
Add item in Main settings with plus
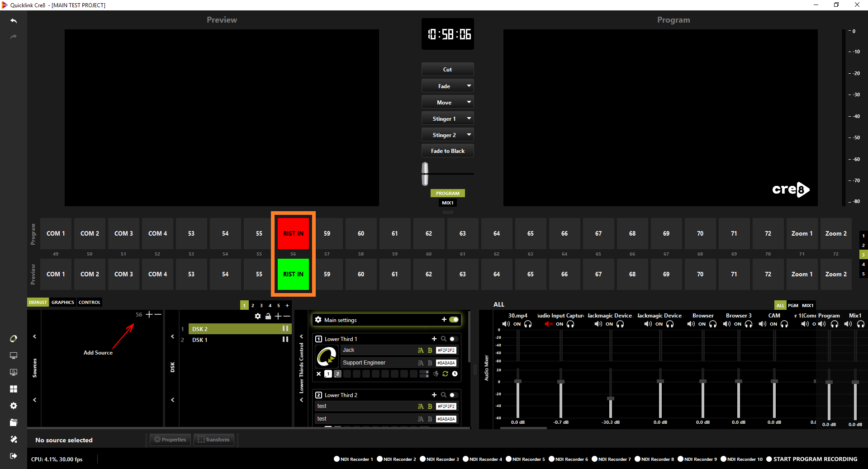pyautogui.click(x=444, y=319)
